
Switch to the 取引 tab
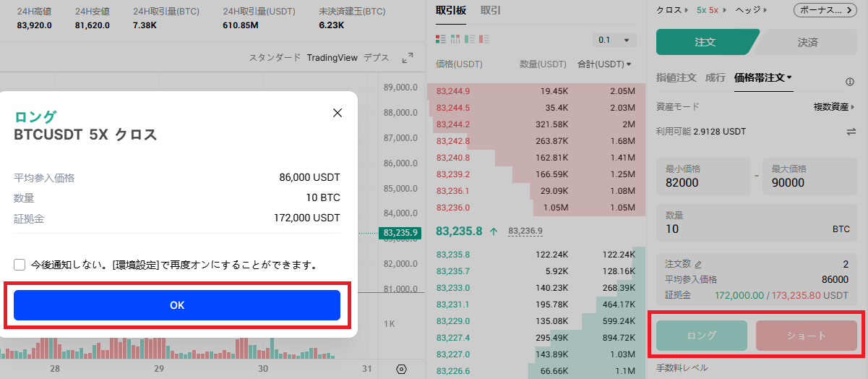pos(490,11)
